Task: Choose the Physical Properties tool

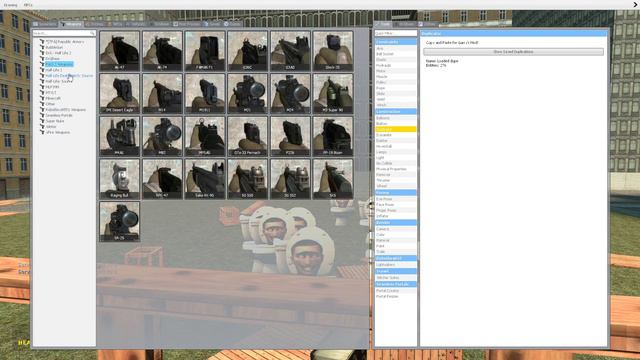Action: click(x=396, y=169)
